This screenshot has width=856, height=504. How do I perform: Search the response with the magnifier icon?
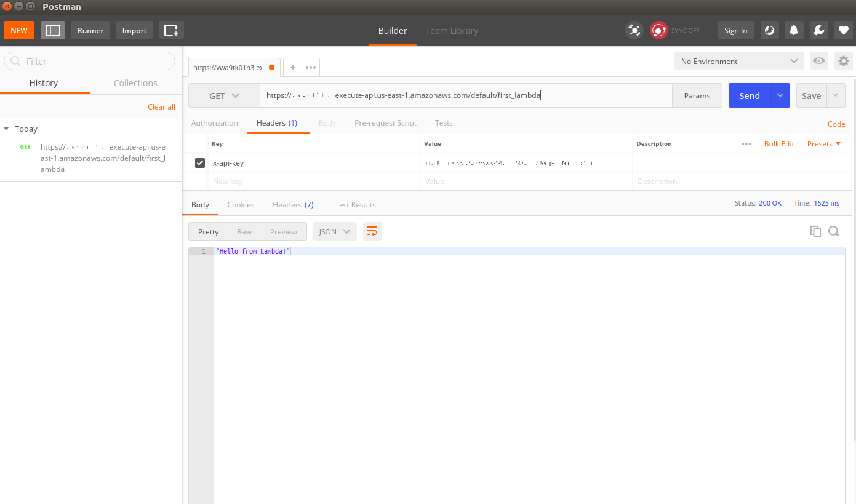click(834, 231)
